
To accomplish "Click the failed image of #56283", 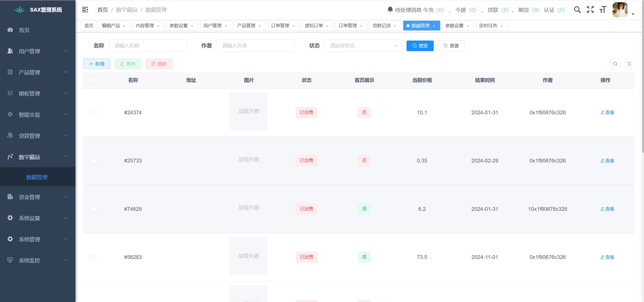I will (249, 256).
